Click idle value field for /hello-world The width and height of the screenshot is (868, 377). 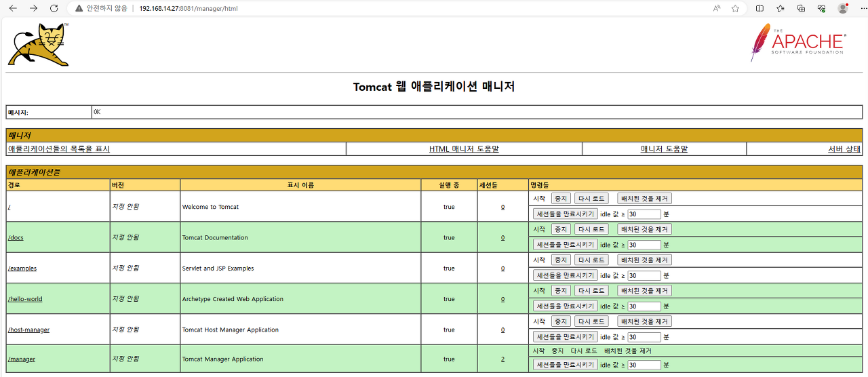tap(644, 306)
